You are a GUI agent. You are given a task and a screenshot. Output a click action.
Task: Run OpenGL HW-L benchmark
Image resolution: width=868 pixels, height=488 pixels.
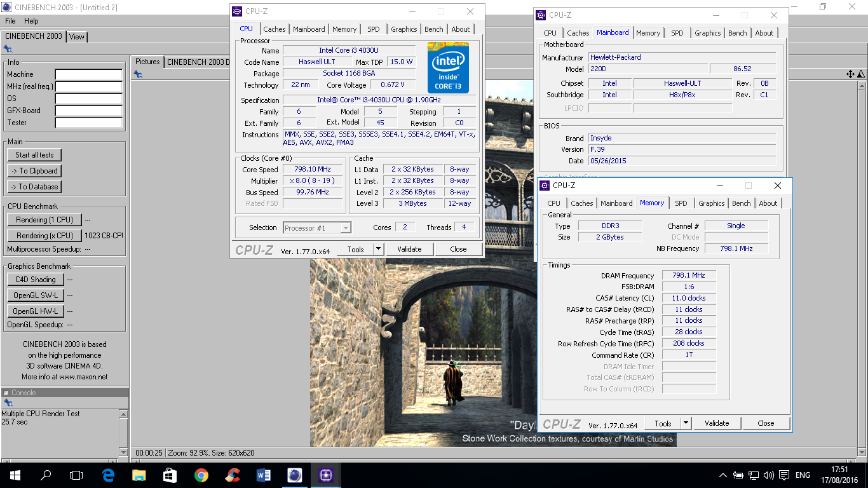pyautogui.click(x=36, y=311)
